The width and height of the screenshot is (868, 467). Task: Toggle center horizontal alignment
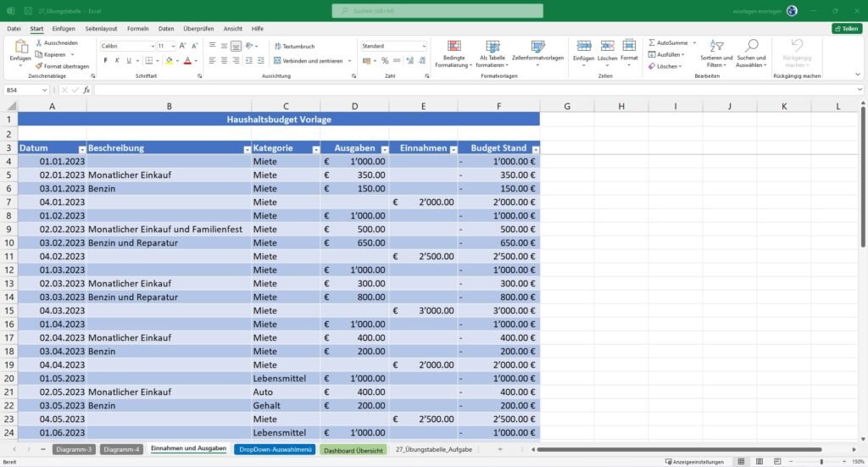coord(224,60)
